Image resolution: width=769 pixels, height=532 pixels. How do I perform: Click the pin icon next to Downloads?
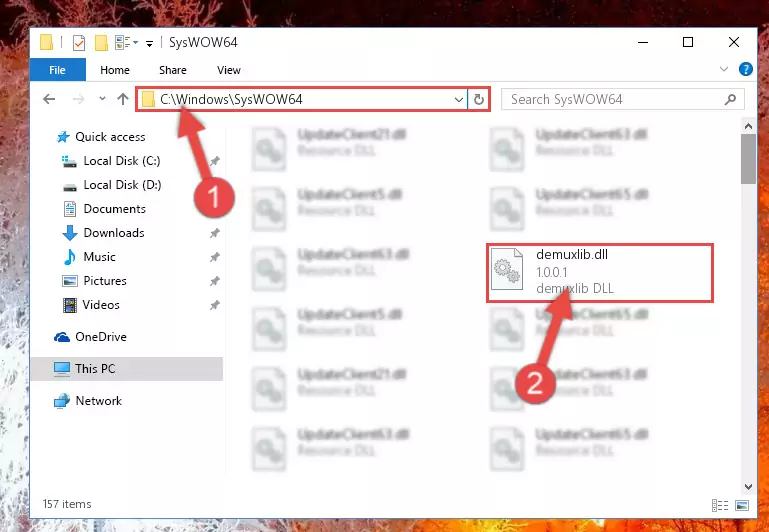[214, 233]
